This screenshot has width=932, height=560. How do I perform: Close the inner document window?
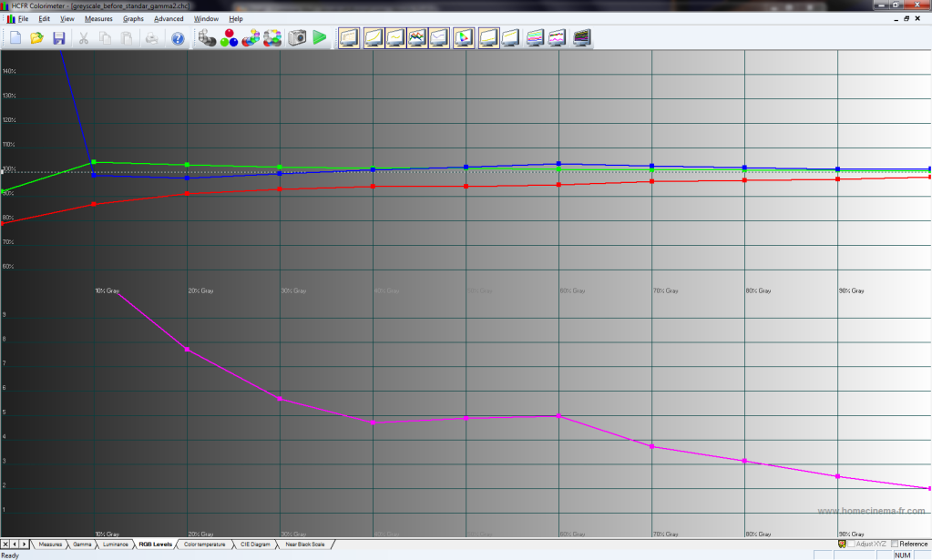point(917,19)
